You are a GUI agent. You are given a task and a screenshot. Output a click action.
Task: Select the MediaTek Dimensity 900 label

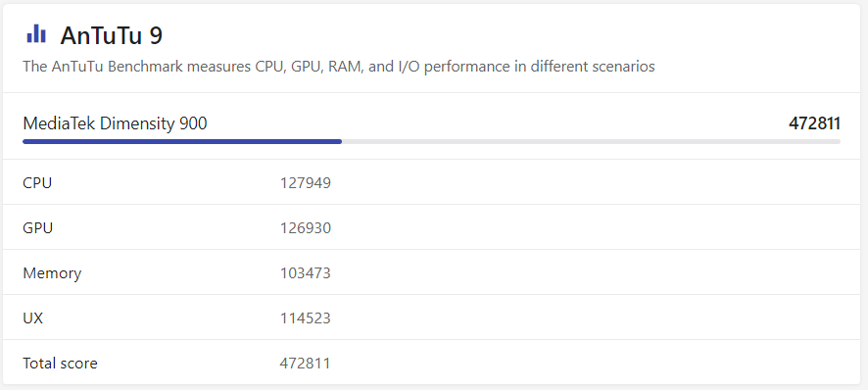(x=116, y=123)
